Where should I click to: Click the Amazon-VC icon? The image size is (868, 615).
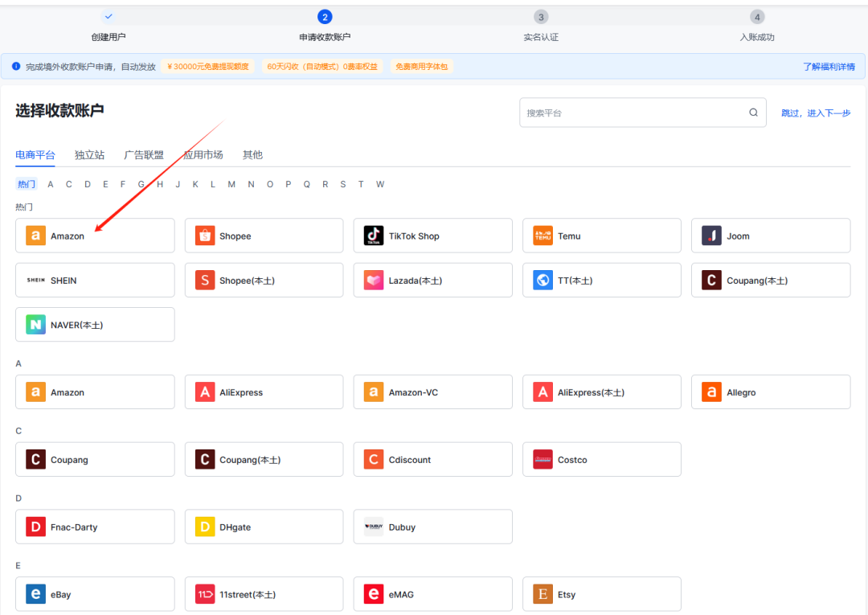(374, 392)
